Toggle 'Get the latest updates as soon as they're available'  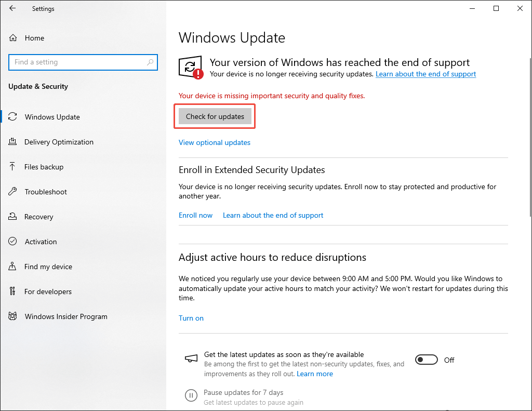tap(426, 359)
